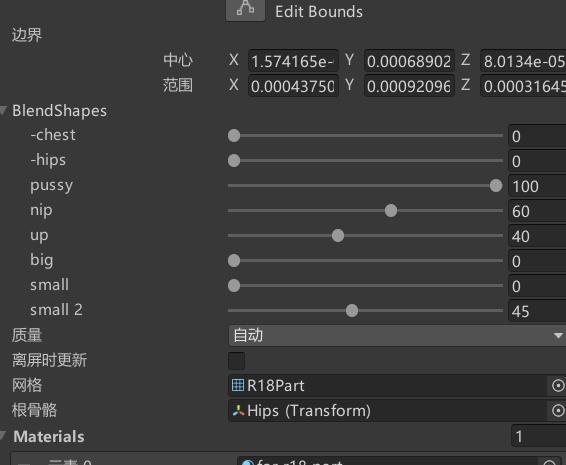
Task: Click the Edit Bounds text label
Action: tap(319, 12)
